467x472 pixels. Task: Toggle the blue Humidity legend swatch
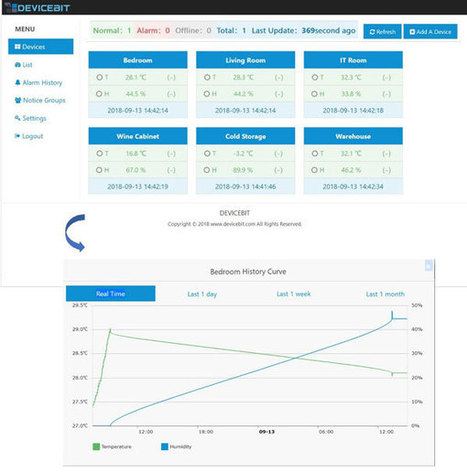click(165, 447)
